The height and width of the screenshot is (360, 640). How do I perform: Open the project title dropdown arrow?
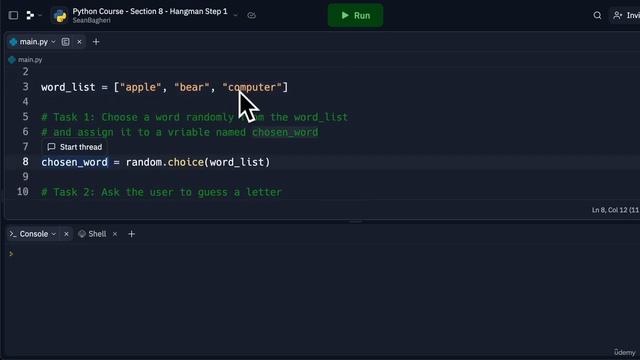(x=236, y=16)
